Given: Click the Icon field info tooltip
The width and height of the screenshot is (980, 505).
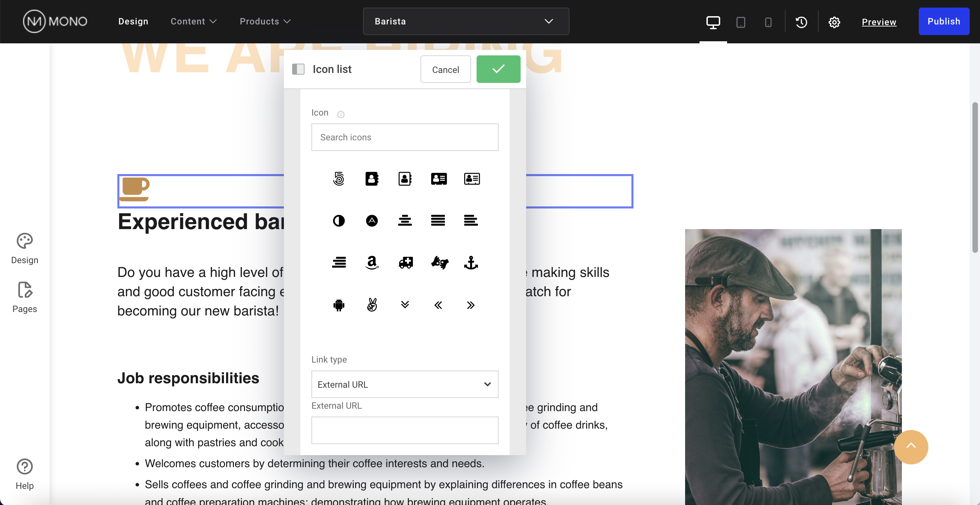Looking at the screenshot, I should [341, 114].
